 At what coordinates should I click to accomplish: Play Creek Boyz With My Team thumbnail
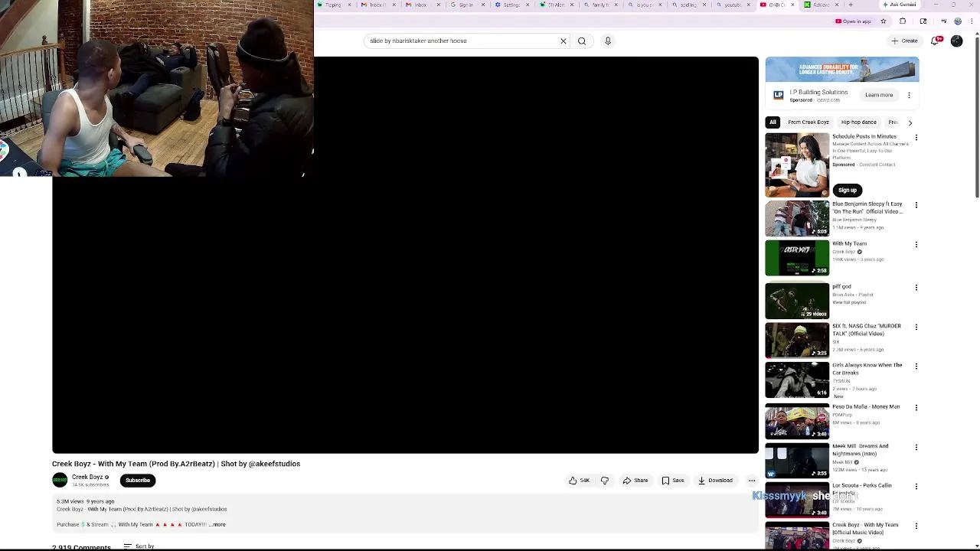797,258
